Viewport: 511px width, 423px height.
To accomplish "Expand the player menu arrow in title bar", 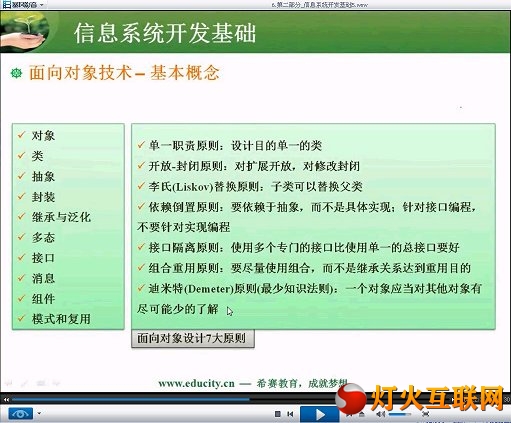I will [42, 5].
